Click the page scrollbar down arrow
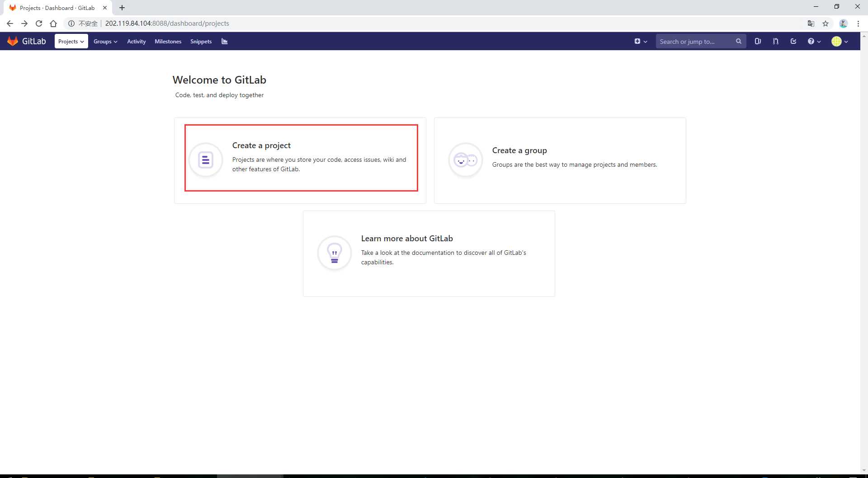The image size is (868, 478). point(864,470)
